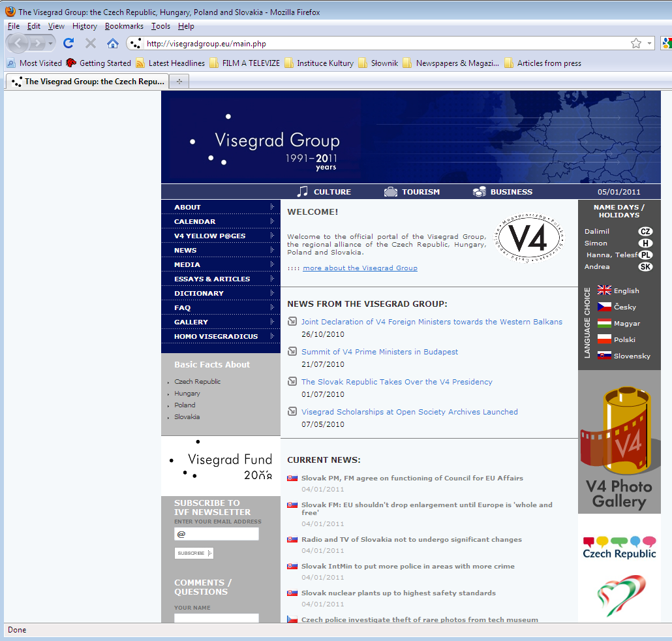Click the site favicon in the address bar
Viewport: 672px width, 641px height.
coord(136,43)
